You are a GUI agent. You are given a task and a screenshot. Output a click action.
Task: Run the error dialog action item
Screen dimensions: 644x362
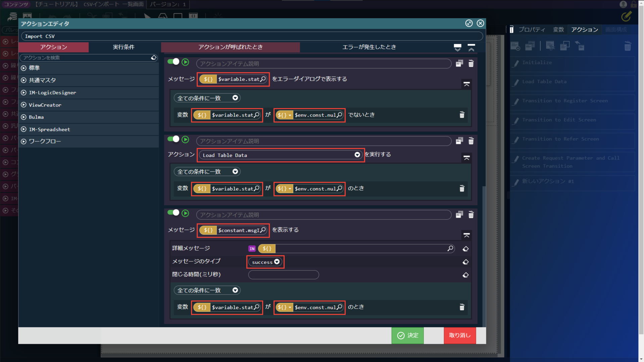(x=185, y=62)
